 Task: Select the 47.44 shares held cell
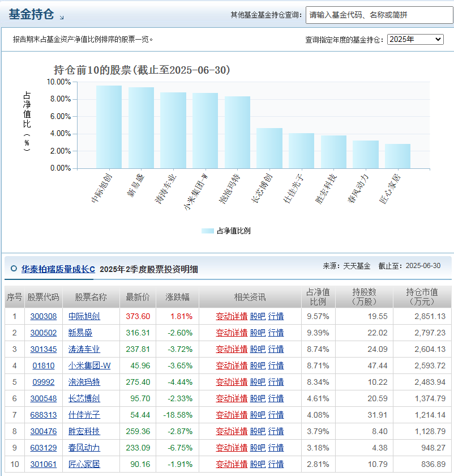364,365
